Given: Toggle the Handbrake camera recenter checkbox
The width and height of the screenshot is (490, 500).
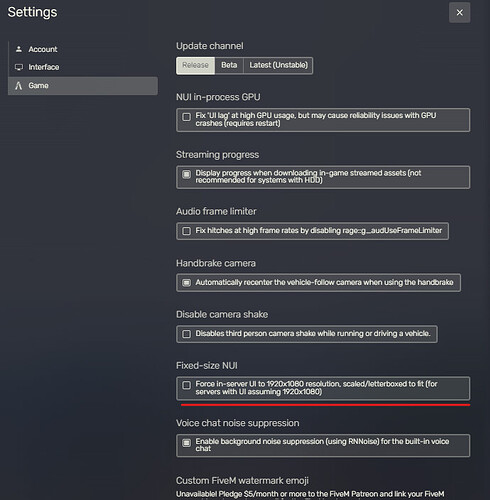Looking at the screenshot, I should tap(187, 283).
